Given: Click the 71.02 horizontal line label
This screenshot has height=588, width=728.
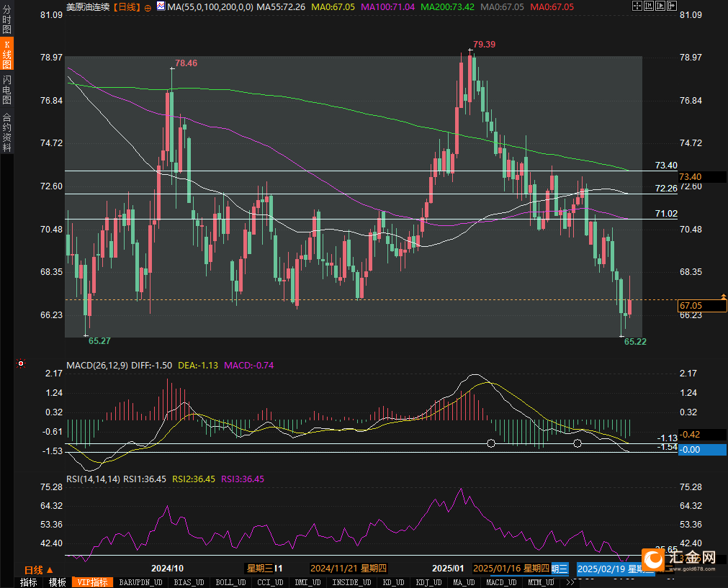Looking at the screenshot, I should (x=666, y=214).
